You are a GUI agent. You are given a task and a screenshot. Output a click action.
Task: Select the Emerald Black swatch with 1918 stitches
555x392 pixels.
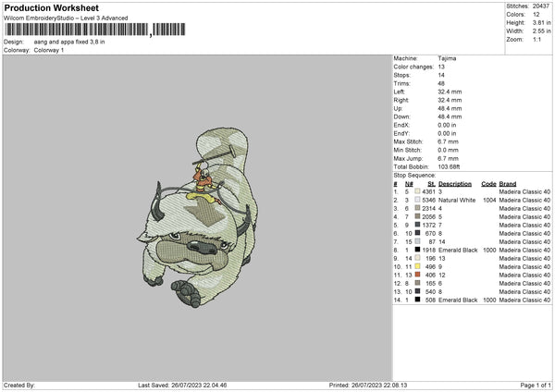click(x=418, y=250)
